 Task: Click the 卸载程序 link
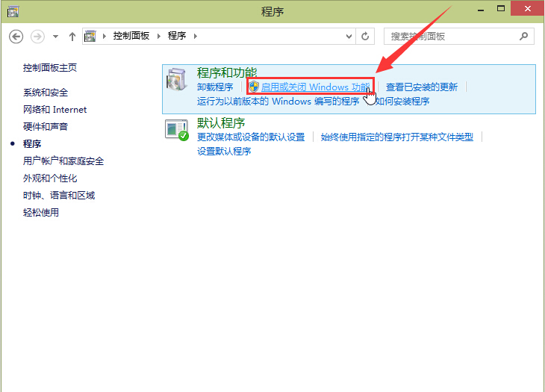coord(215,87)
